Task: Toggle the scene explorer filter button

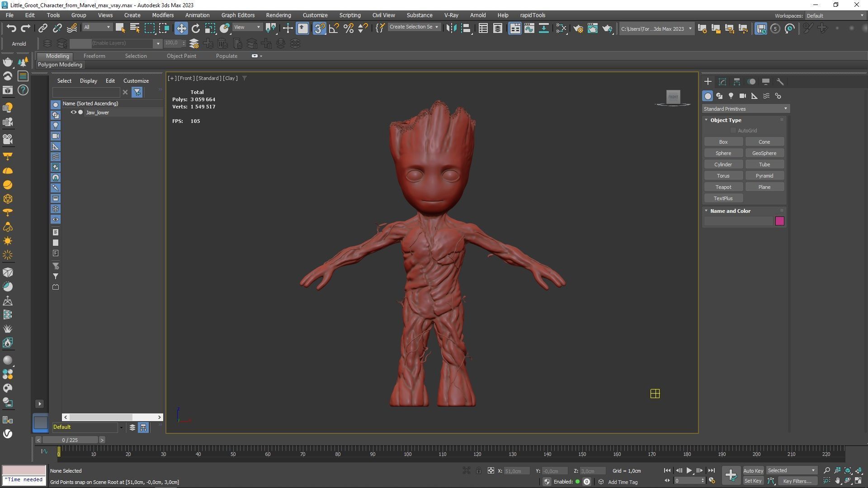Action: 137,92
